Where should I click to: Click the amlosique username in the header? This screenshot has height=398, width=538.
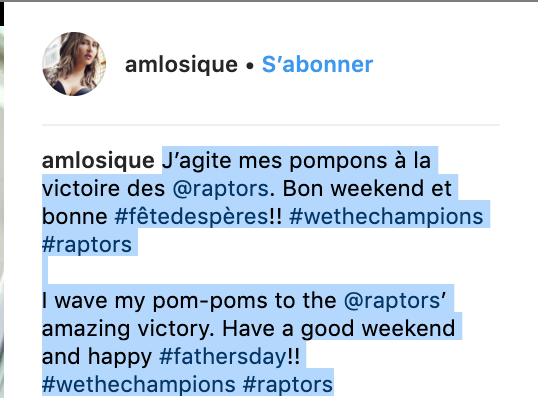pos(181,65)
